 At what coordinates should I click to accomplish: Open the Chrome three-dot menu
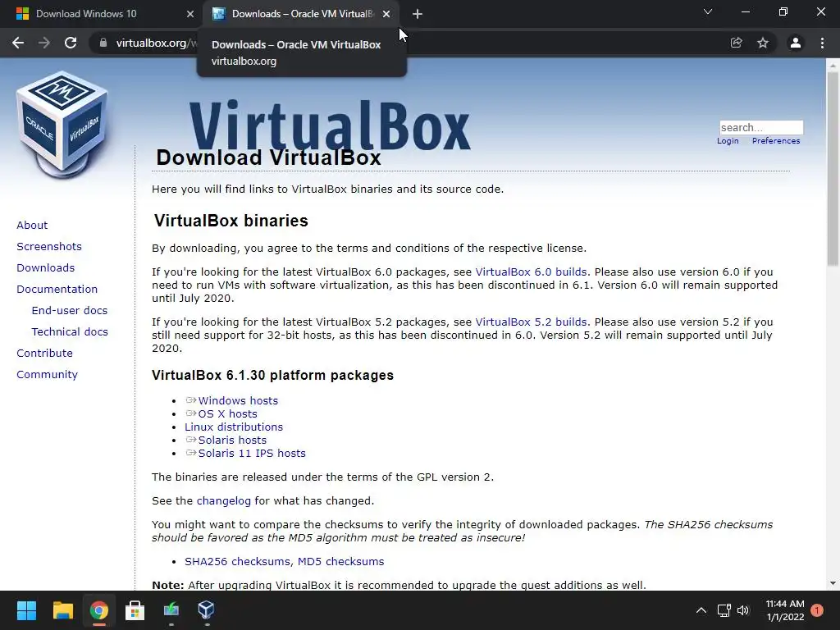822,43
